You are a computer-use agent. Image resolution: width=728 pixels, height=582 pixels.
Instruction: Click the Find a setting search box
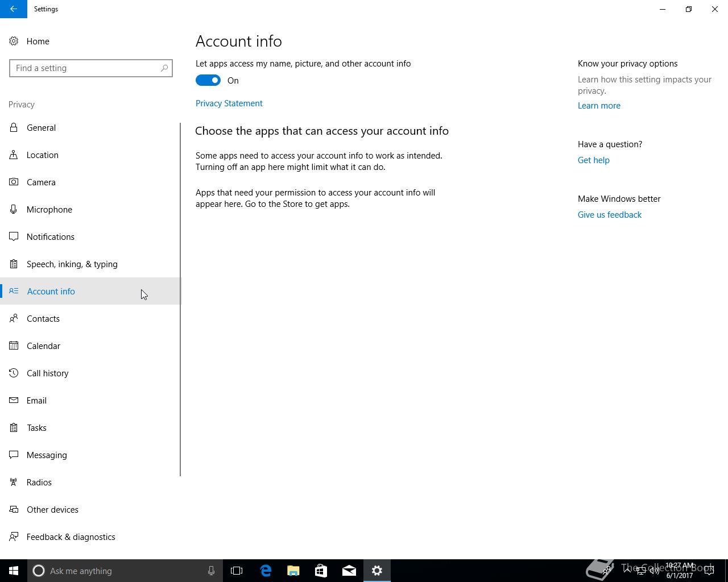[x=91, y=68]
